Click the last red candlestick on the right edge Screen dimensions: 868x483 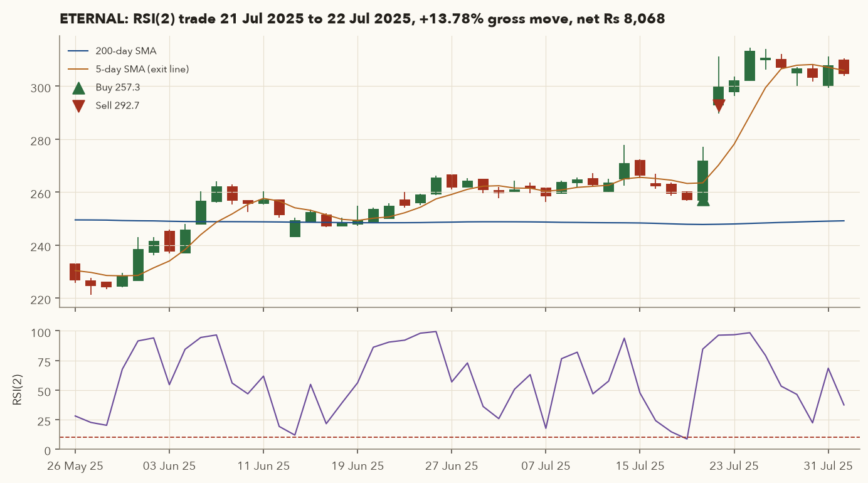pos(844,66)
